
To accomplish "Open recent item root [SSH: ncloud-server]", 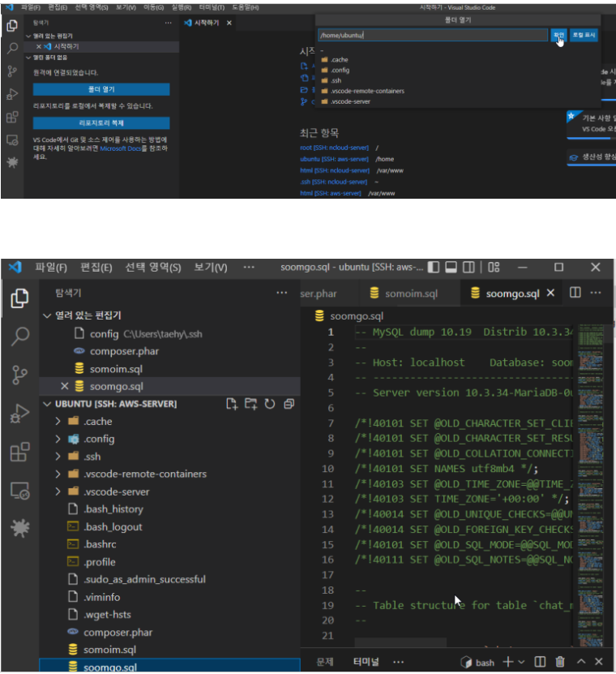I will tap(334, 148).
